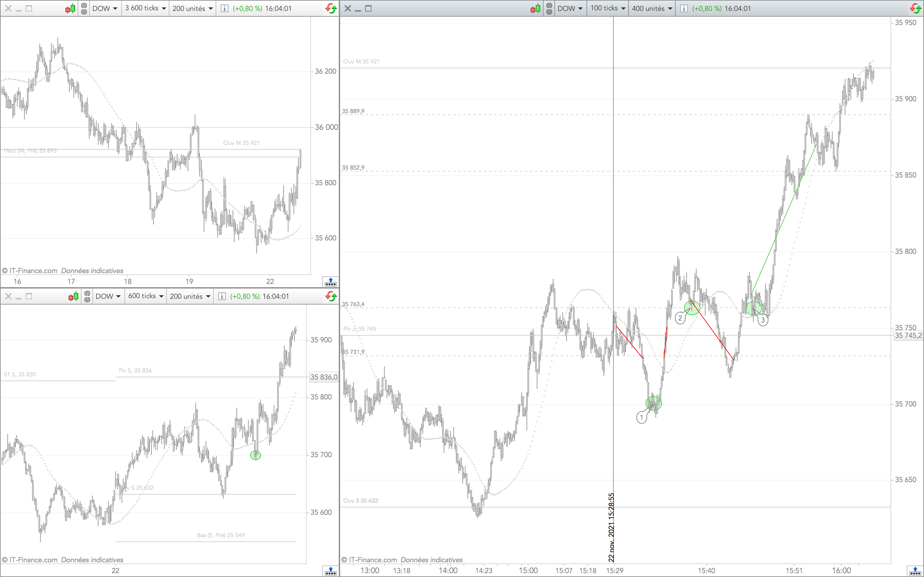This screenshot has width=924, height=577.
Task: Click red-green trade arrows in 100 ticks chart
Action: tap(915, 8)
